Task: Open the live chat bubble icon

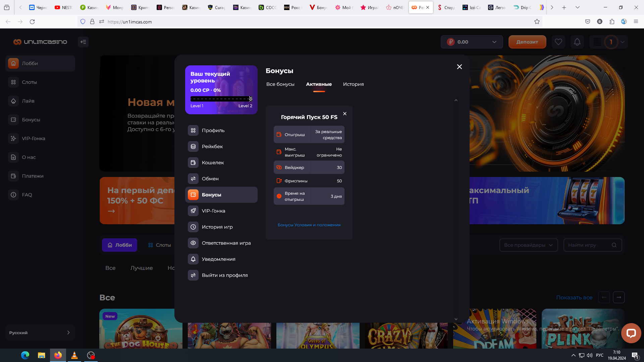Action: 631,333
